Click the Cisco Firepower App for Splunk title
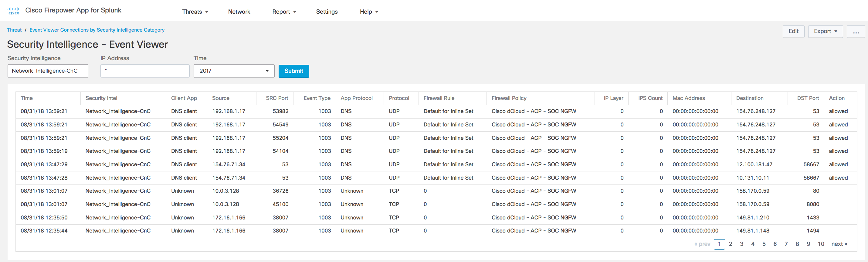The image size is (868, 262). coord(73,10)
